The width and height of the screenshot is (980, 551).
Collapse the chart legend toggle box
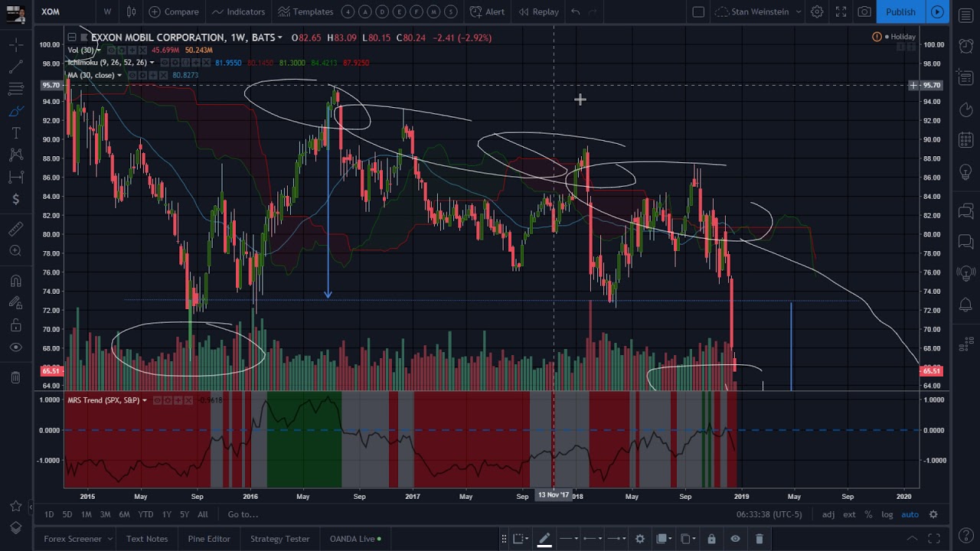pyautogui.click(x=71, y=37)
